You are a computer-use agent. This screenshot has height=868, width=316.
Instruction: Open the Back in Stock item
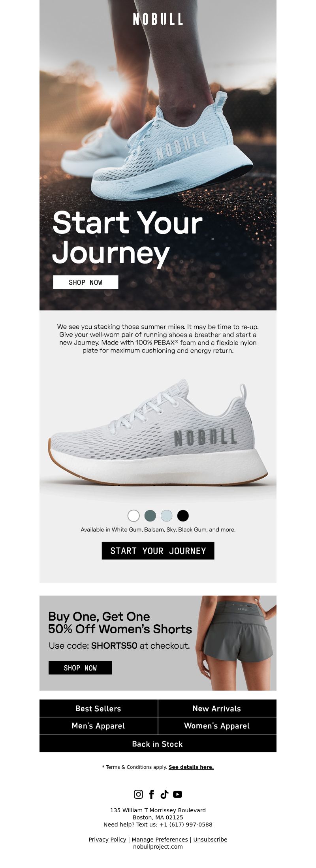[x=158, y=744]
